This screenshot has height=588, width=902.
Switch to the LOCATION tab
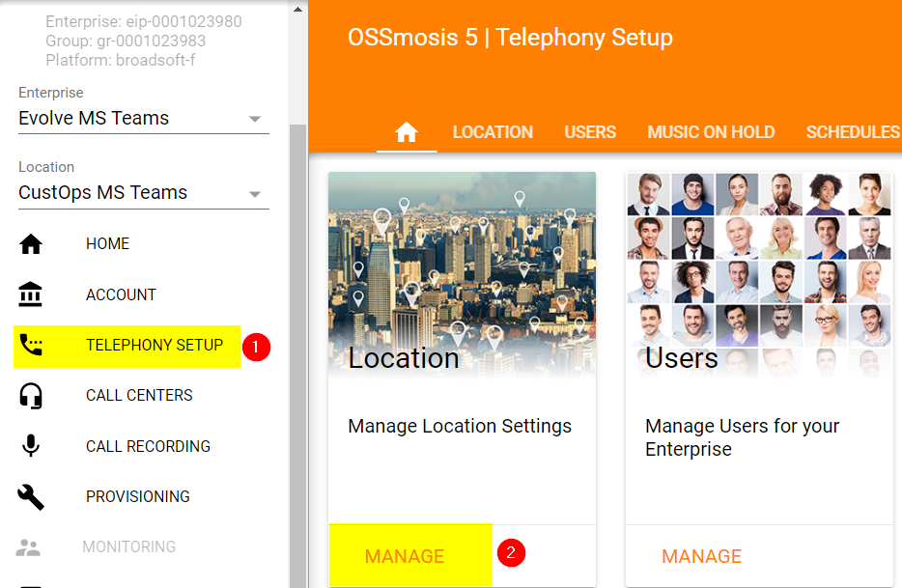pos(493,132)
